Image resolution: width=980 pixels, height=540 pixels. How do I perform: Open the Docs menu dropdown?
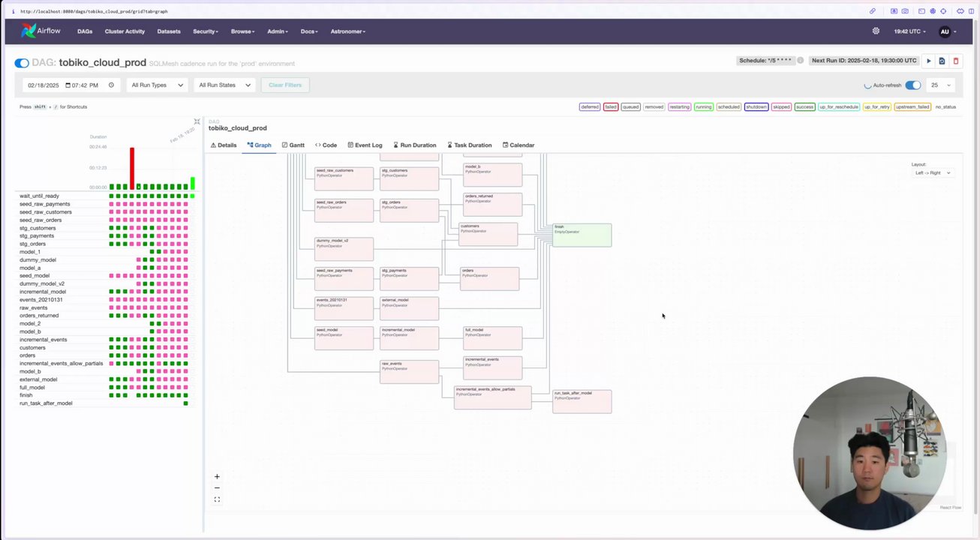[x=309, y=31]
